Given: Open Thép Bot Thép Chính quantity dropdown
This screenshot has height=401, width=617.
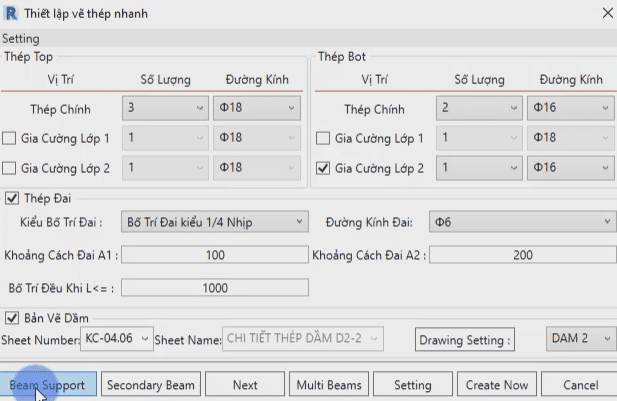Looking at the screenshot, I should (479, 108).
